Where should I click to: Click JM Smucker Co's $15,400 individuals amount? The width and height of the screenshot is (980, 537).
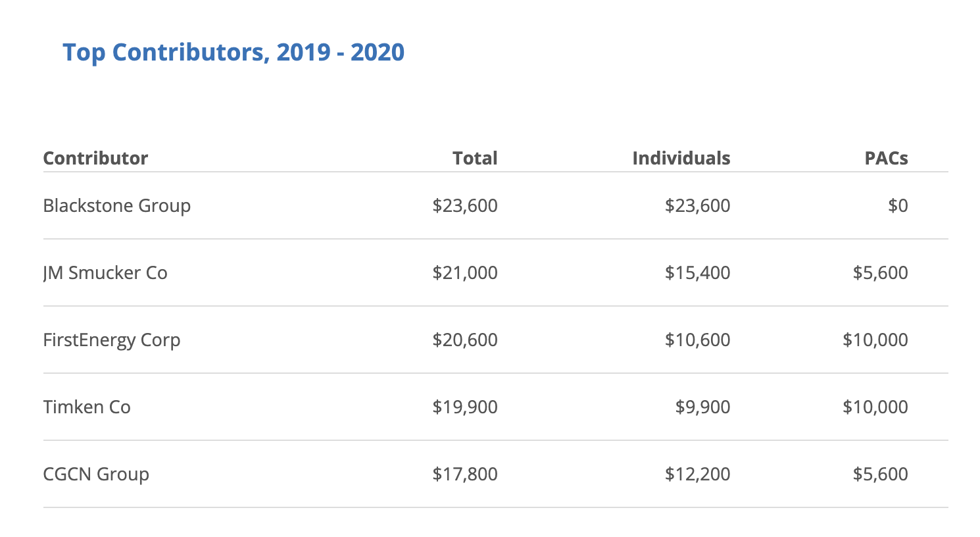pos(697,273)
